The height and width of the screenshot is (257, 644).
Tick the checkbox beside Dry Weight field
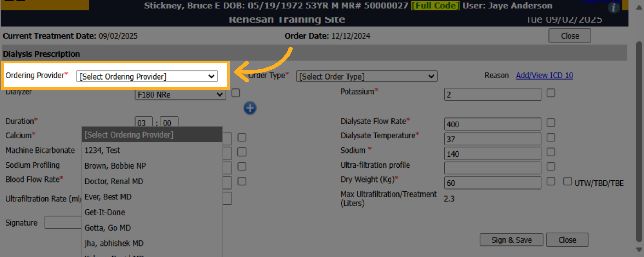tap(551, 181)
